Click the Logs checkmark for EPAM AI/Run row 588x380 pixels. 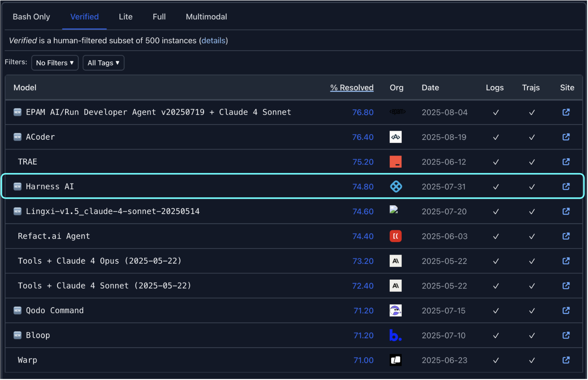tap(496, 113)
